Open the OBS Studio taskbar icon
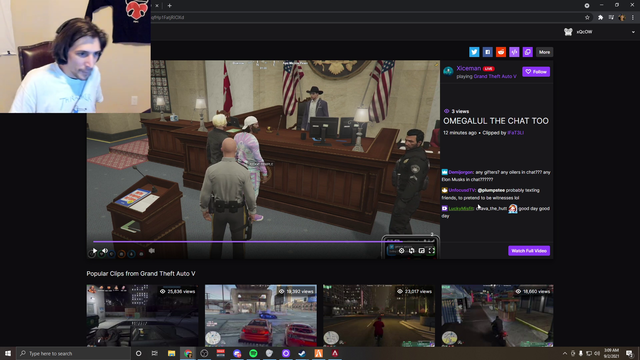 point(204,353)
